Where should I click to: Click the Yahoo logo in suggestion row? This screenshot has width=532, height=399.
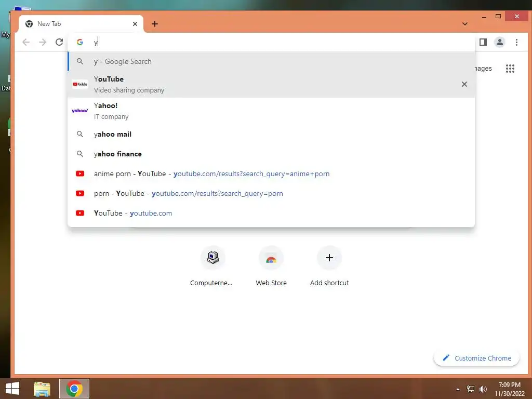click(x=80, y=111)
